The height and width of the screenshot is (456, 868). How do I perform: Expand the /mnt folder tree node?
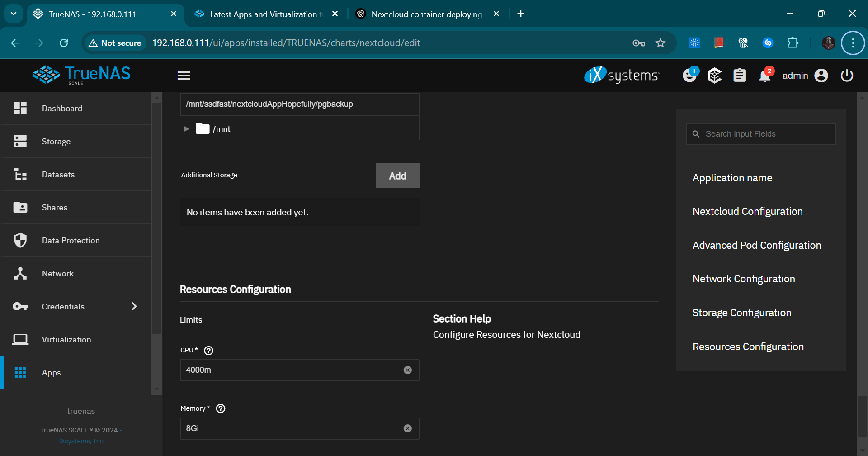click(x=187, y=129)
